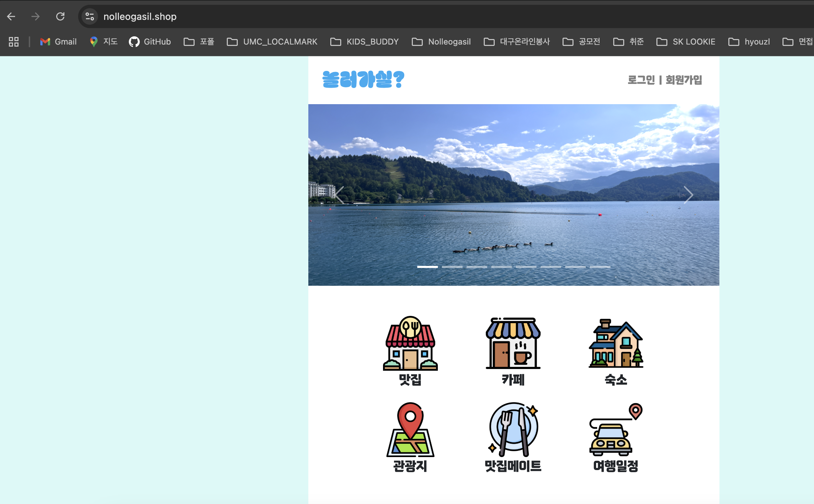Open the GitHub bookmark

pos(150,42)
